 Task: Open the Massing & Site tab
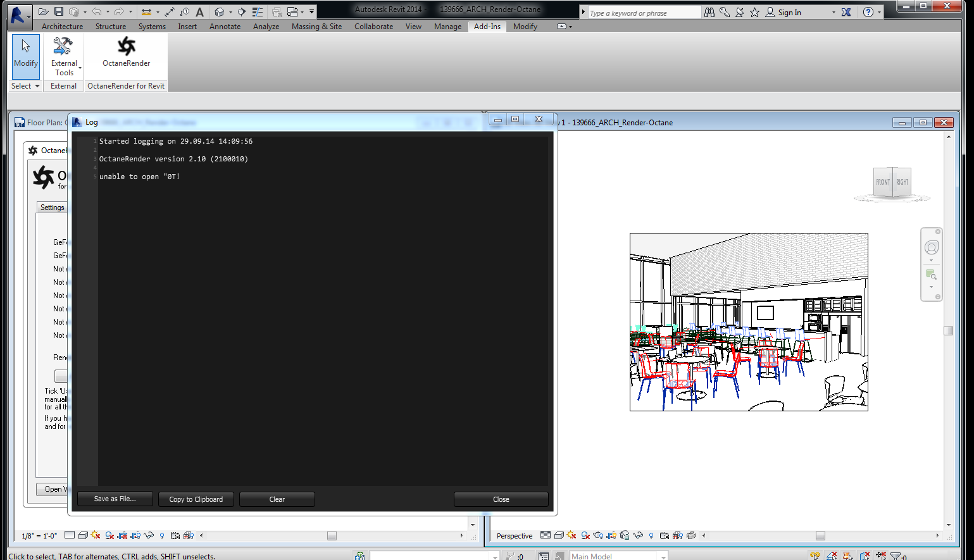pos(316,27)
